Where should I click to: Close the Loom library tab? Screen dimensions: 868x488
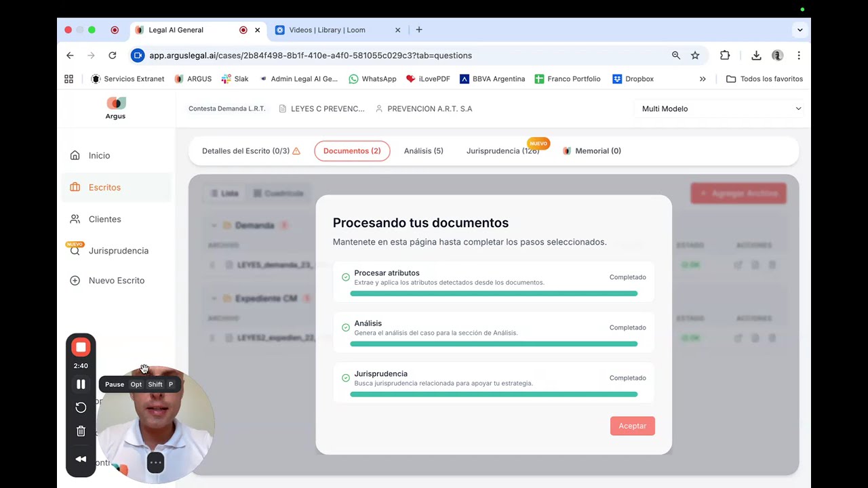[398, 30]
